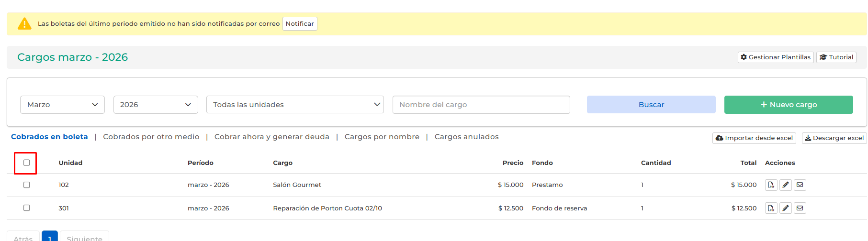Open Gestionar Plantillas settings

(x=775, y=57)
